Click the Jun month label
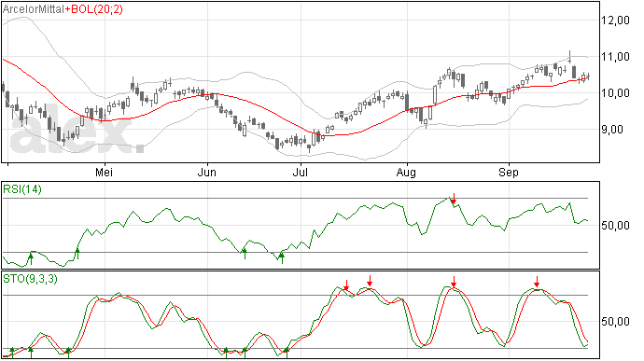 [x=206, y=173]
